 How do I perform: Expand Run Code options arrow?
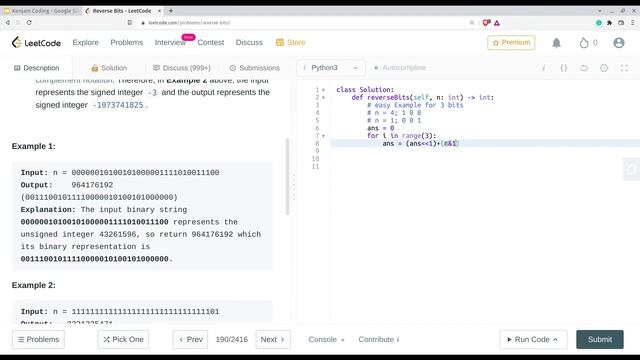pyautogui.click(x=555, y=340)
